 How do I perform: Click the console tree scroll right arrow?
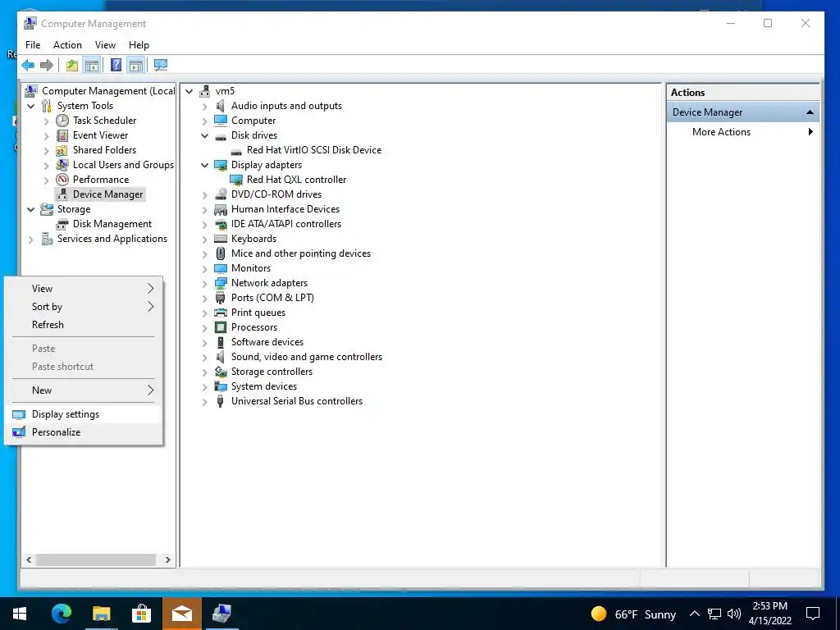click(167, 559)
